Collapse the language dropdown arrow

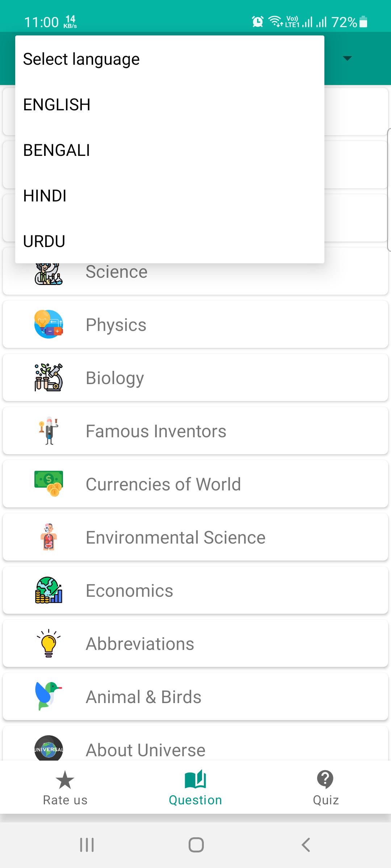pyautogui.click(x=347, y=58)
